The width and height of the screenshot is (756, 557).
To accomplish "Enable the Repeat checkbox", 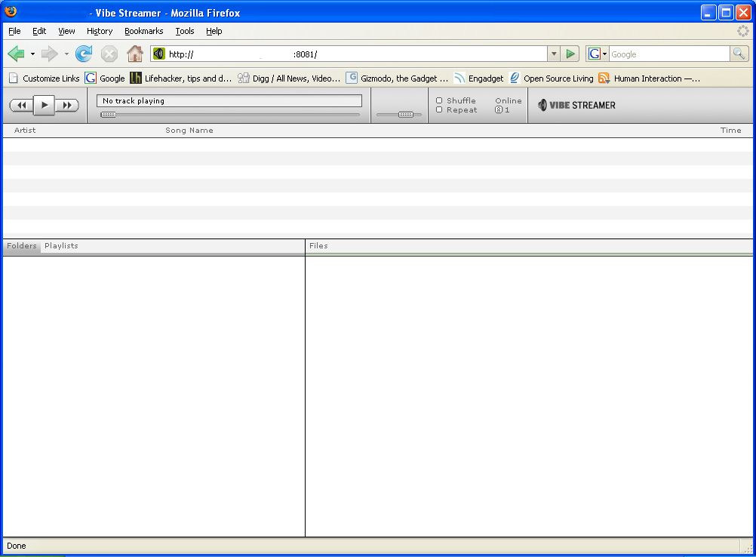I will pos(439,110).
